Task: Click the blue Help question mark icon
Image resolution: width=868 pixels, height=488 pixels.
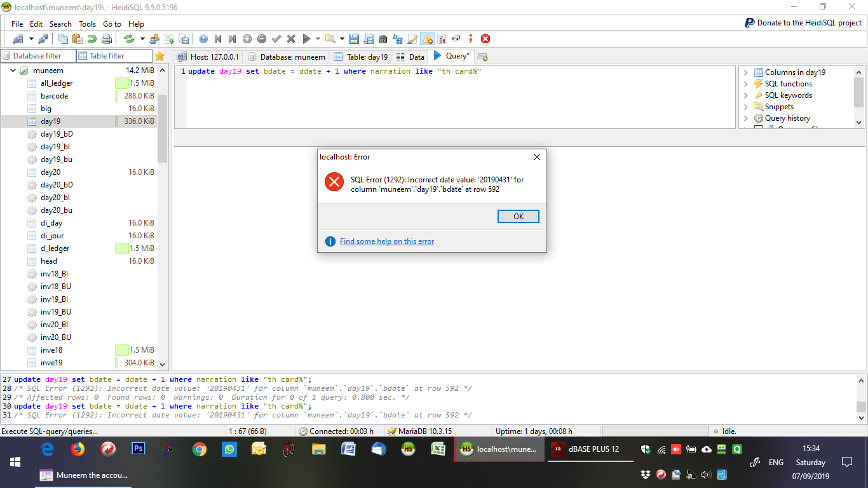Action: (203, 39)
